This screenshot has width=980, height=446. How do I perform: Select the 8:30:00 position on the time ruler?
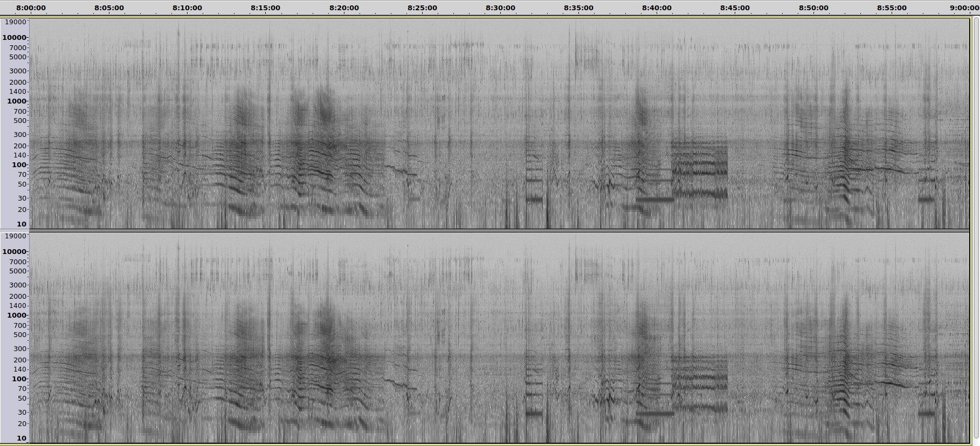tap(500, 8)
